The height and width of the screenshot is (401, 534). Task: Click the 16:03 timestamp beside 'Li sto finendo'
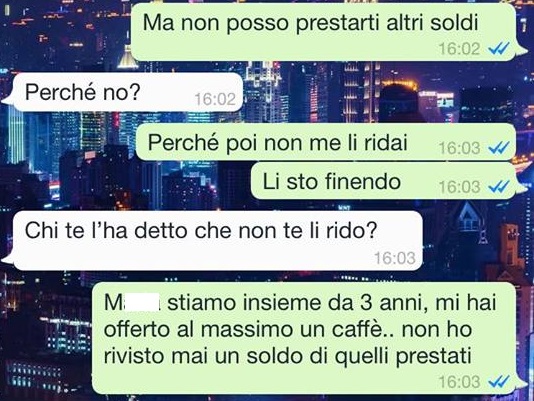[459, 187]
